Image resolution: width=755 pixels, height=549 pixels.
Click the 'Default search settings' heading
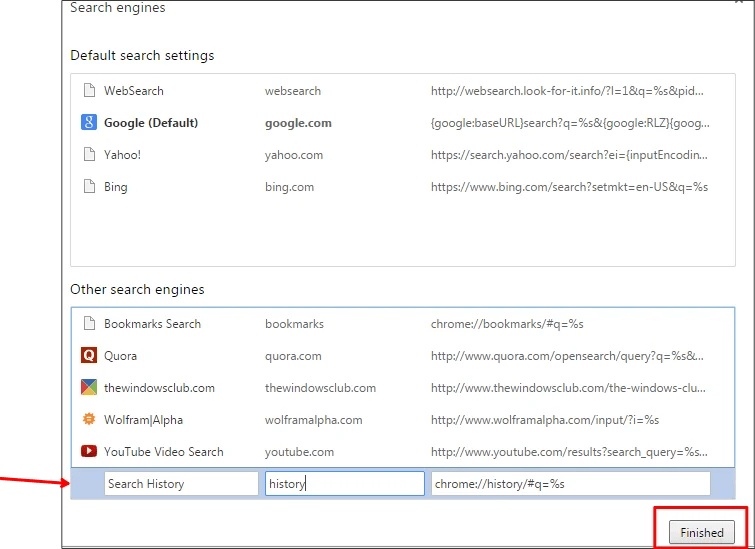[142, 55]
